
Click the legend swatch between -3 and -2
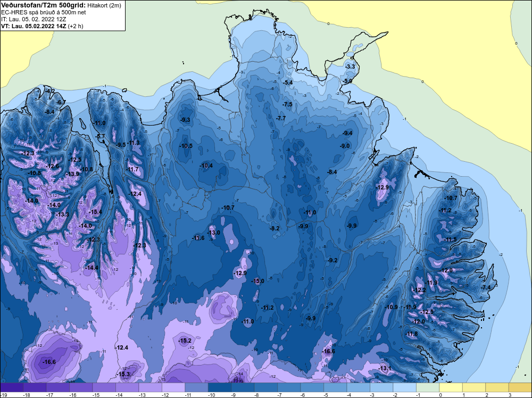(x=381, y=387)
